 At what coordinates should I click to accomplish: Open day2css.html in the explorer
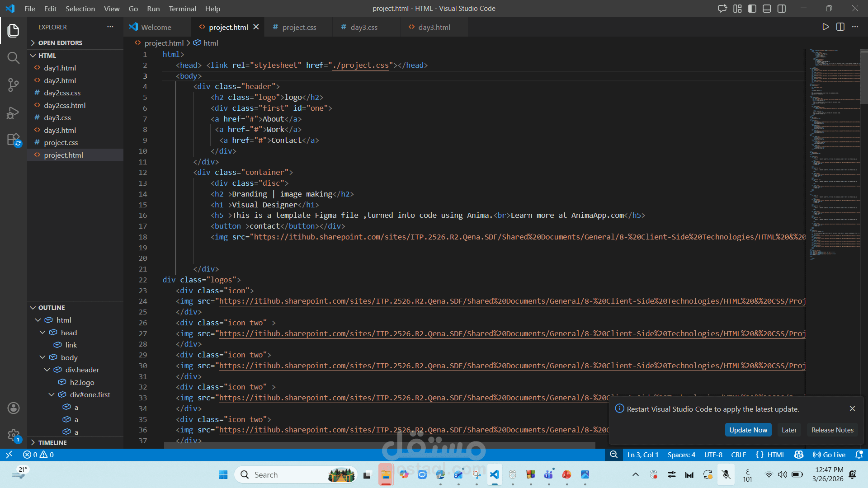pyautogui.click(x=65, y=105)
